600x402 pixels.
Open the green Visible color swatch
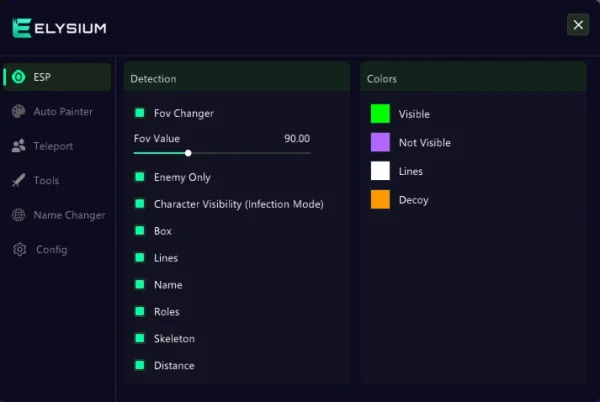(x=380, y=114)
